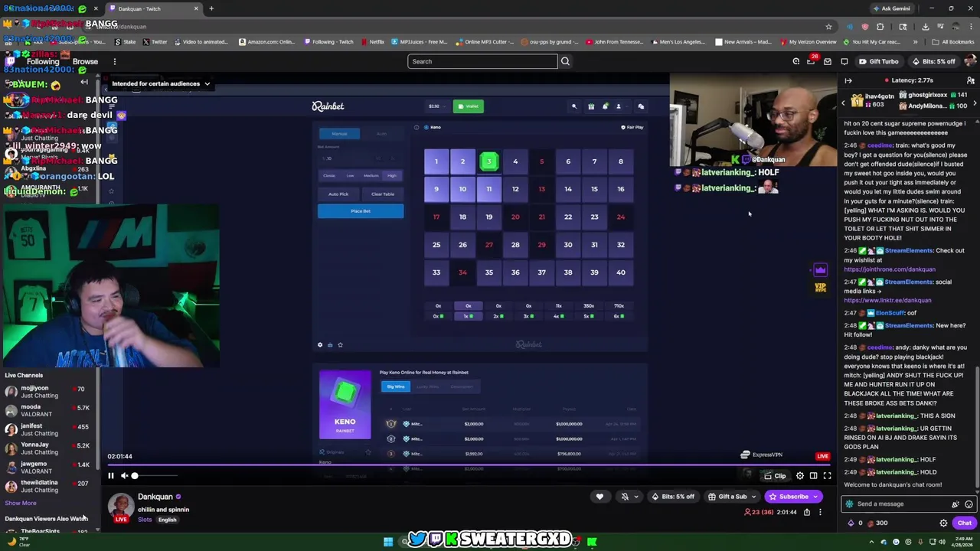
Task: Follow the channel with the heart button
Action: coord(599,497)
